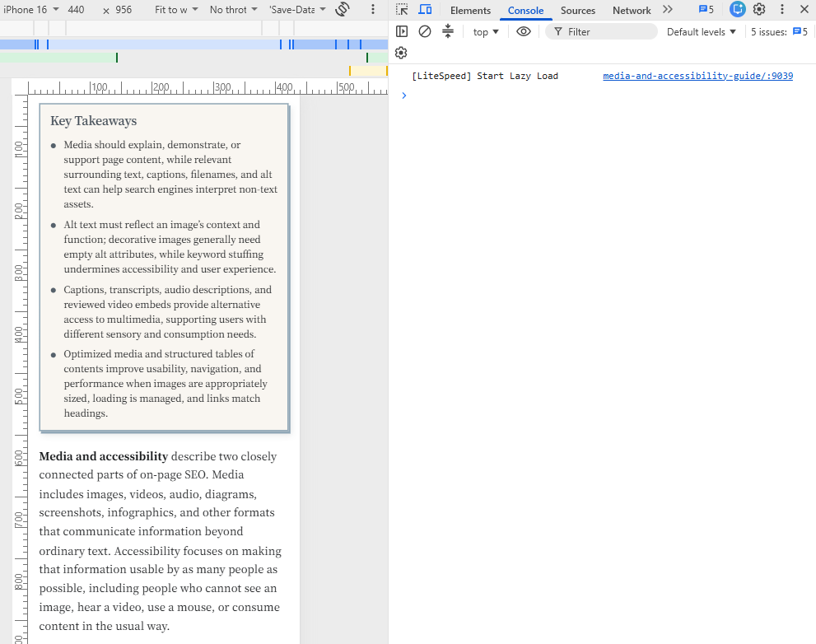
Task: Click the LiteSpeed Start Lazy Load message
Action: click(485, 76)
